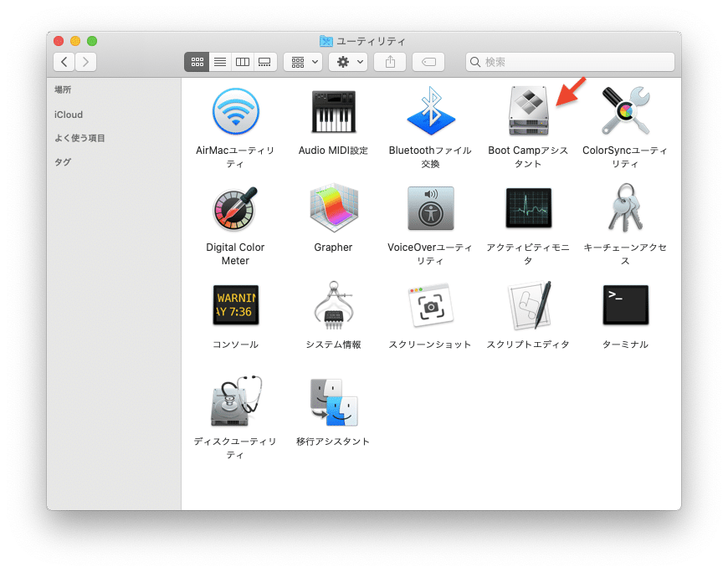
Task: Open the コンソール warning icon
Action: pos(235,304)
